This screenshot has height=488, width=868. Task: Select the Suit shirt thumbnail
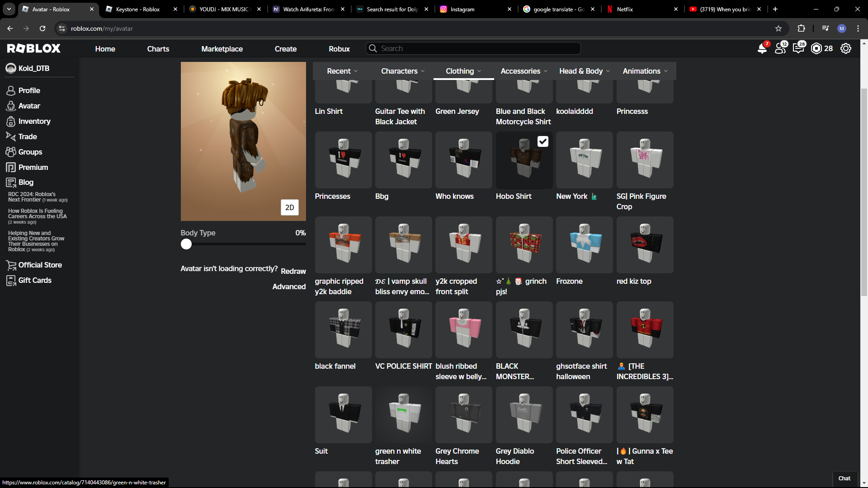click(344, 415)
